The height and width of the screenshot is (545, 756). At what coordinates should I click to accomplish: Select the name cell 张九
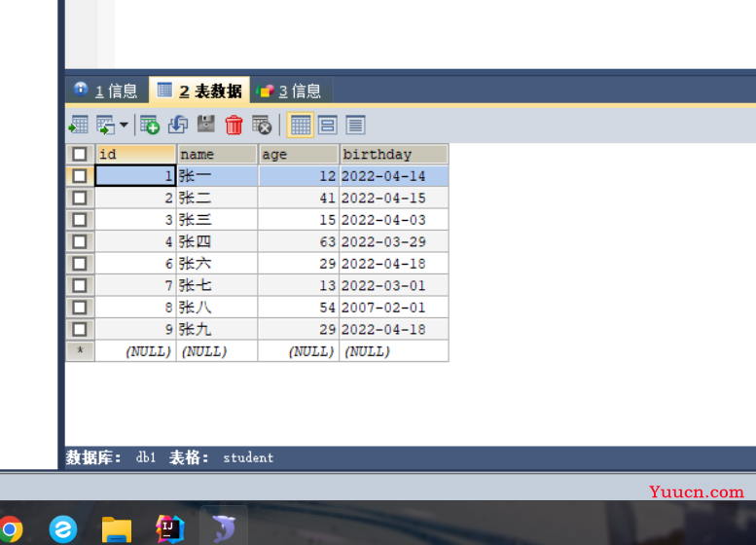[x=217, y=329]
